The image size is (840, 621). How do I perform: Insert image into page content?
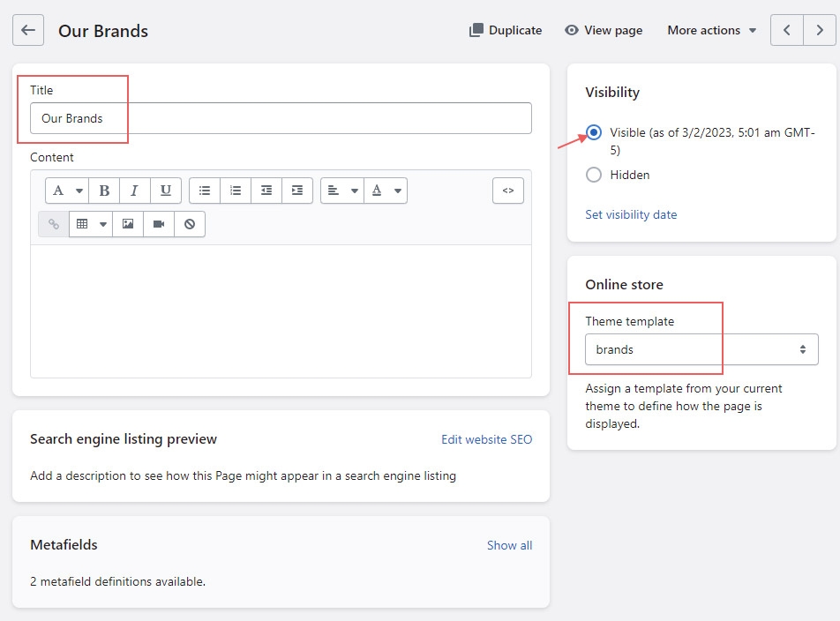tap(128, 224)
